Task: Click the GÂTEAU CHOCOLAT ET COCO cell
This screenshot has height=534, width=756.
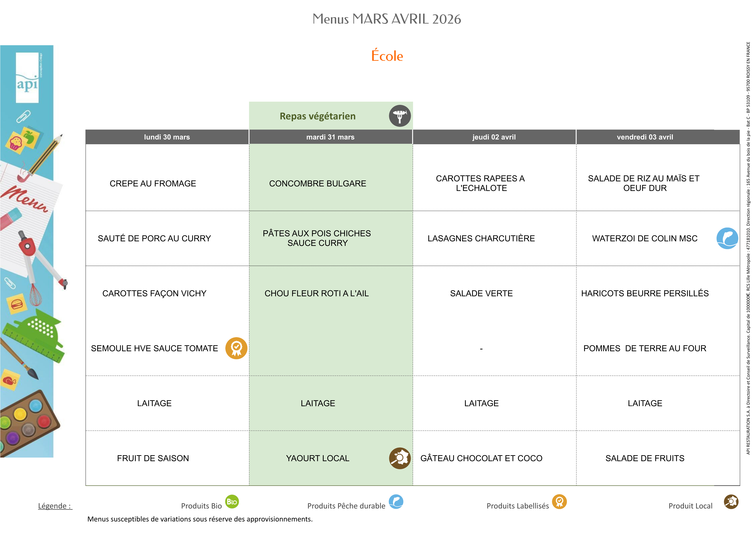Action: pos(481,458)
